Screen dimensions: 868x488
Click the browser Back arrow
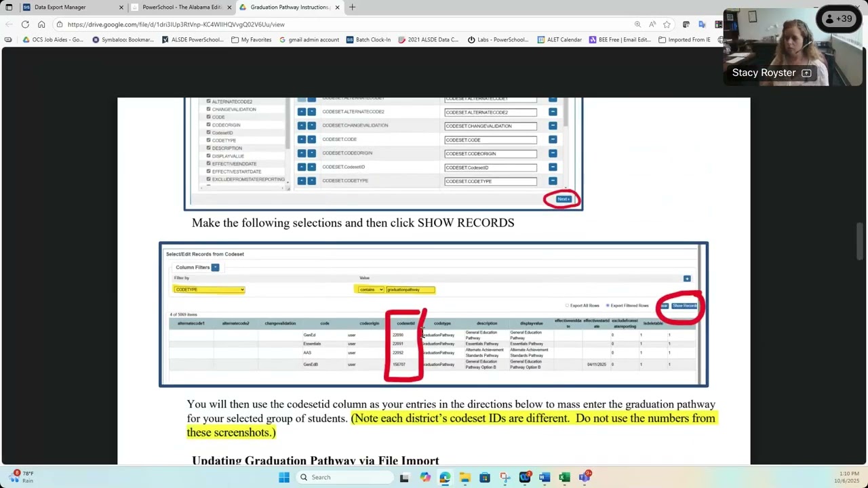(9, 24)
